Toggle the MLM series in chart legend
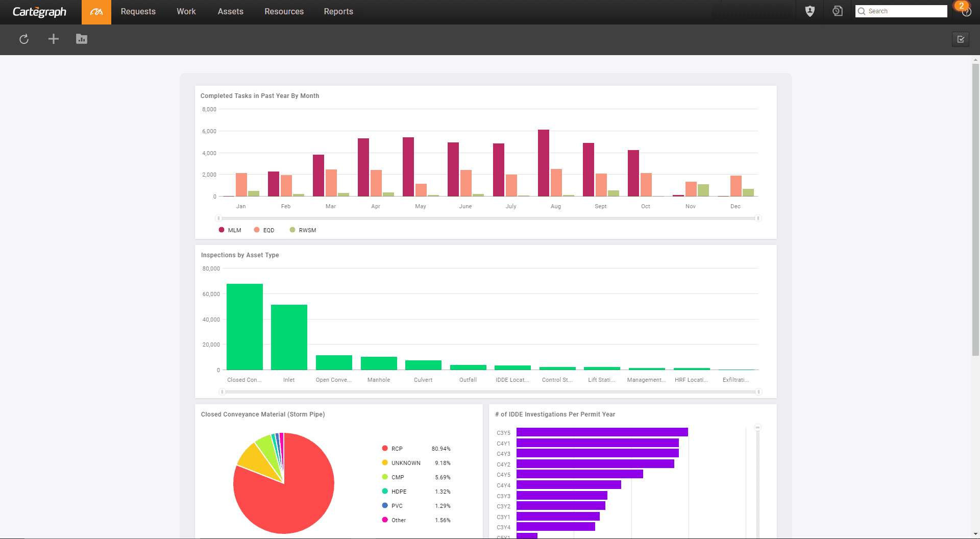The width and height of the screenshot is (980, 539). click(x=230, y=230)
